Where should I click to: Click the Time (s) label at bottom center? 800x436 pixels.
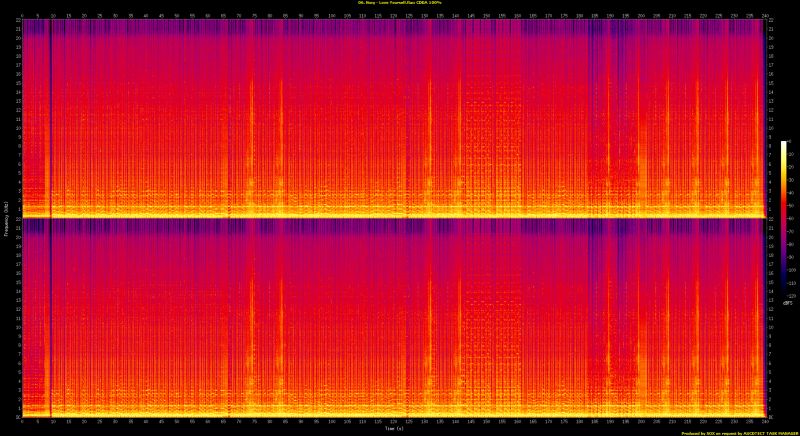(x=393, y=430)
